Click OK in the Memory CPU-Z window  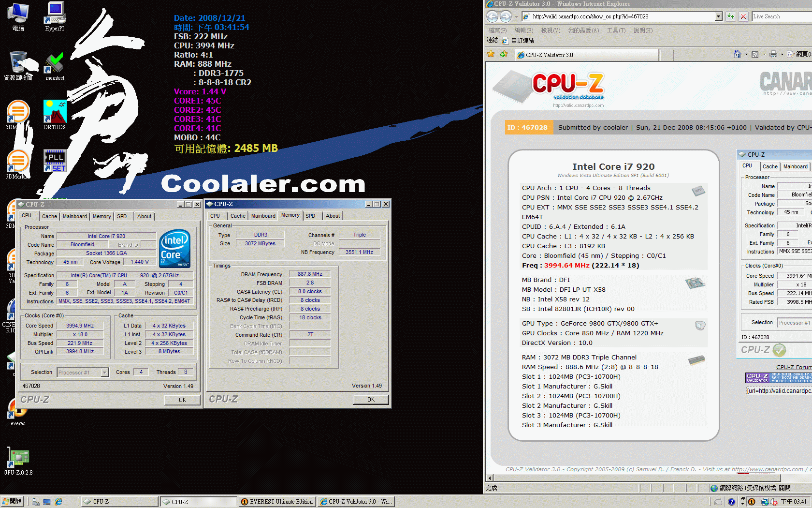click(371, 400)
